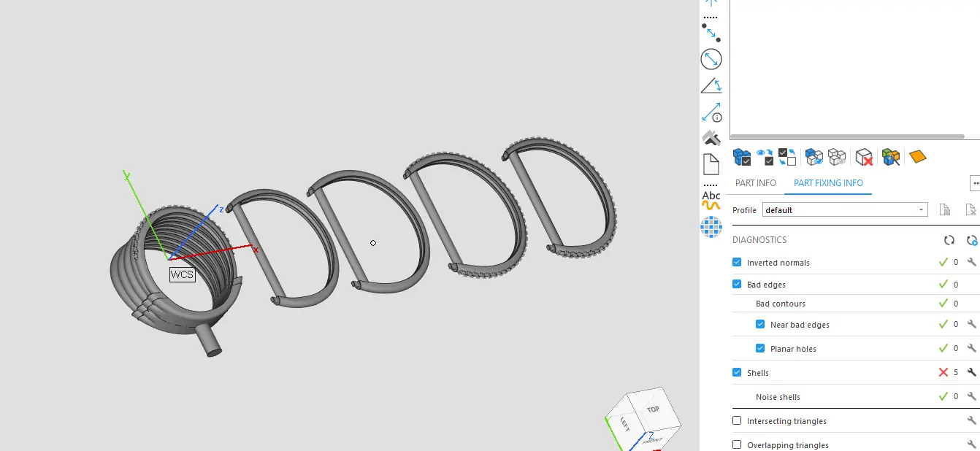Click the WCS label in the viewport

(182, 274)
